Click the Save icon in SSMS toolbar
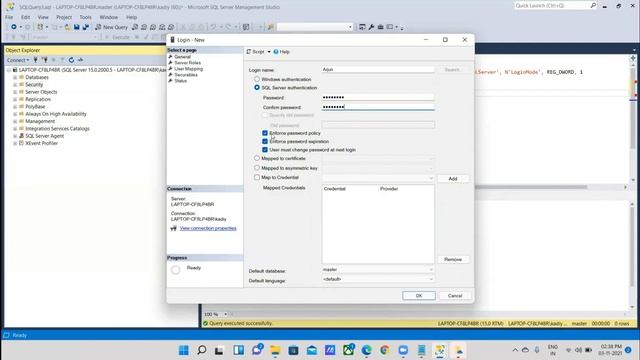The height and width of the screenshot is (360, 640). pos(76,27)
